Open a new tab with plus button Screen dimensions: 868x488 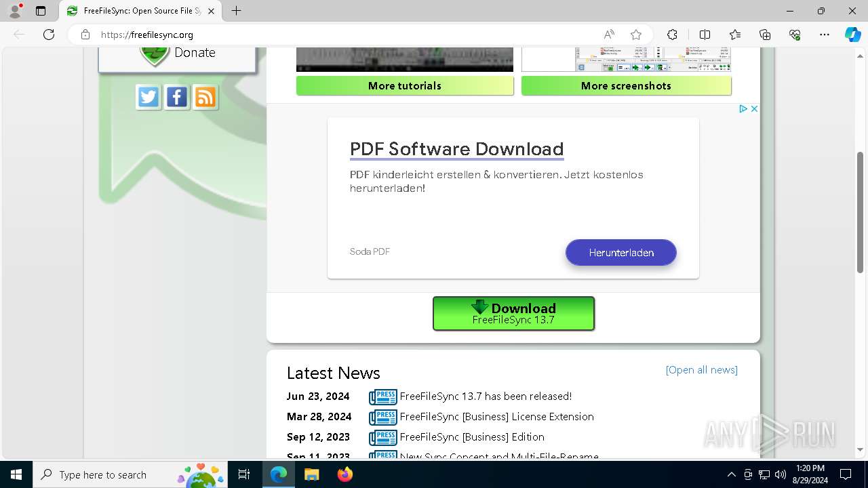point(236,11)
